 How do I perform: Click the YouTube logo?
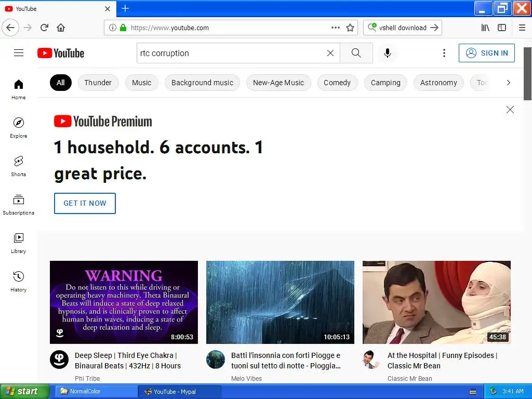(61, 53)
